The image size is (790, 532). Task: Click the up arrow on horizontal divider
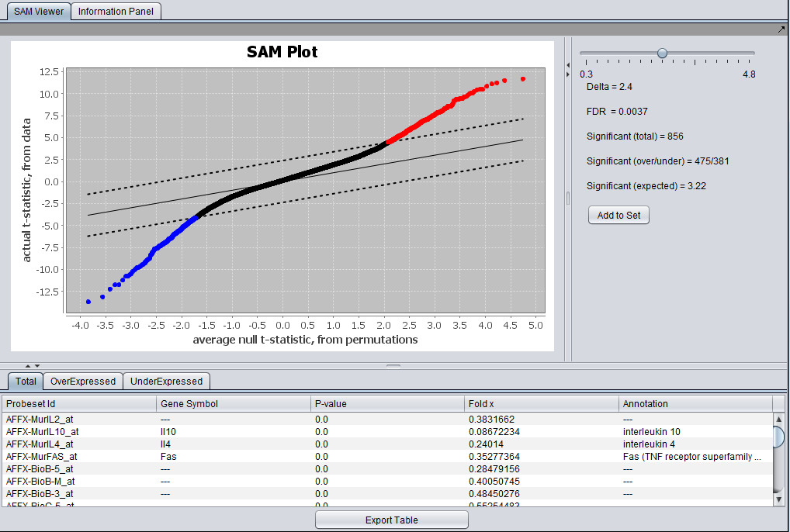pyautogui.click(x=28, y=365)
